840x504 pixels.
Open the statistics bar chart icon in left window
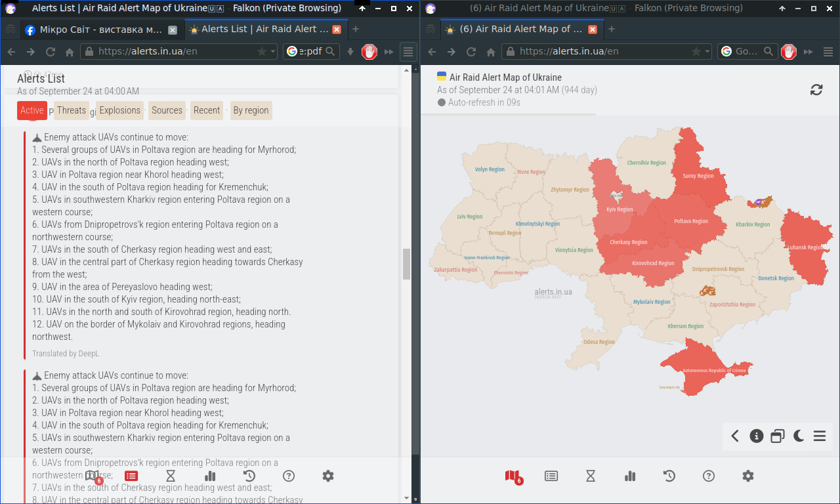tap(210, 476)
